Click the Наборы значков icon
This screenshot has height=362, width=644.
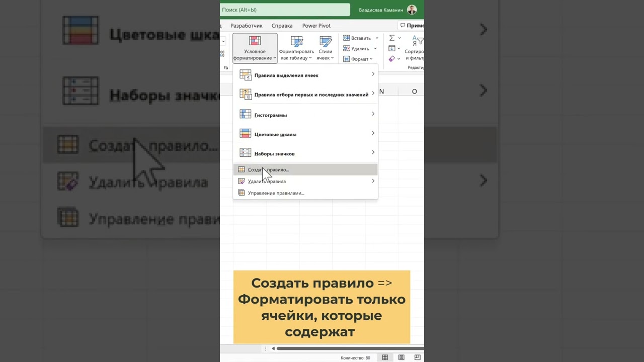click(x=246, y=153)
